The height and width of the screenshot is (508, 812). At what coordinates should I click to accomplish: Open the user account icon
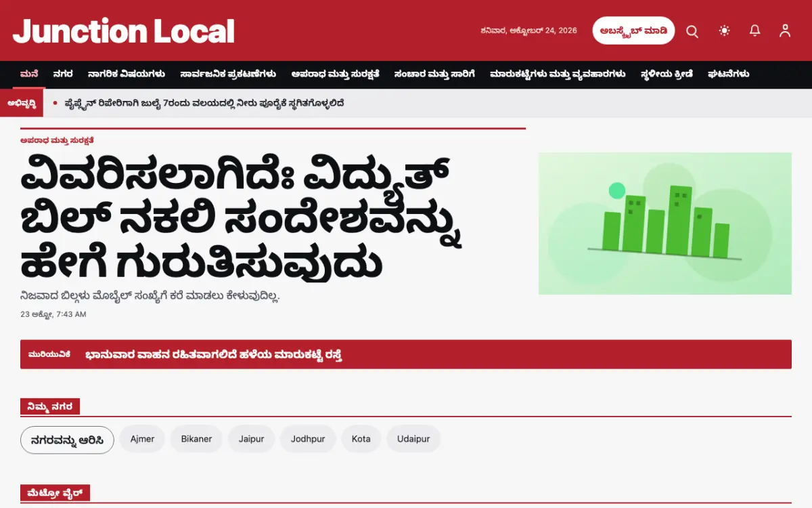785,30
